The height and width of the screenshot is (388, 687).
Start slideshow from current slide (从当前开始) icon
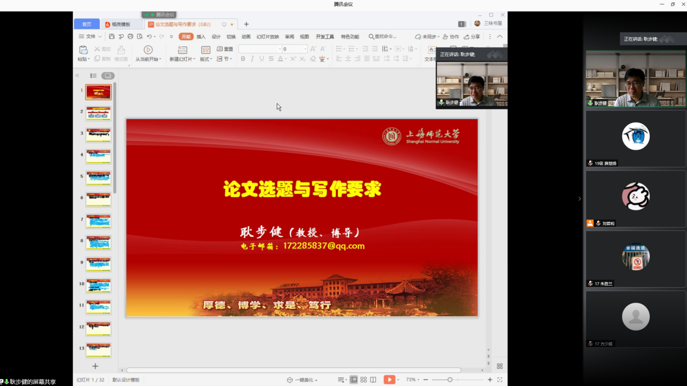point(148,50)
